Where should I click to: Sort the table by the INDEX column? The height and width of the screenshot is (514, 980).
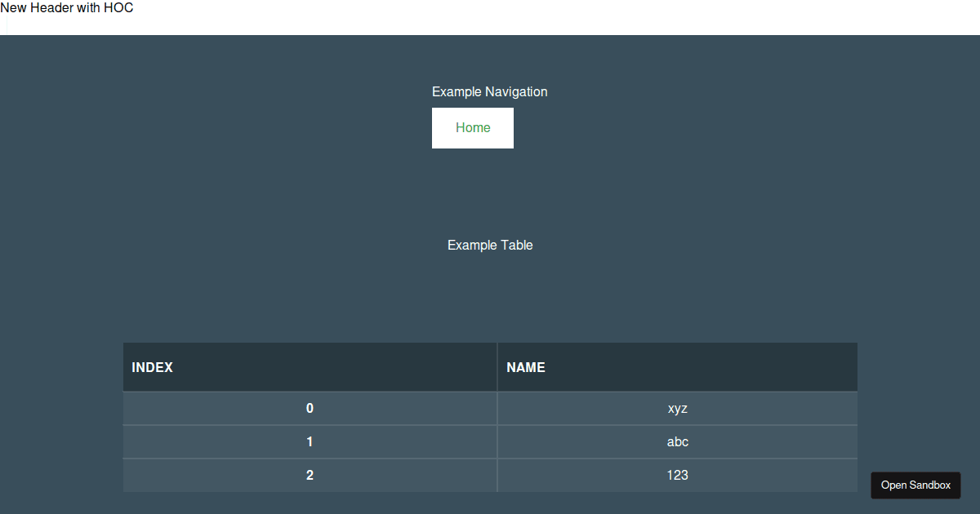click(x=152, y=367)
